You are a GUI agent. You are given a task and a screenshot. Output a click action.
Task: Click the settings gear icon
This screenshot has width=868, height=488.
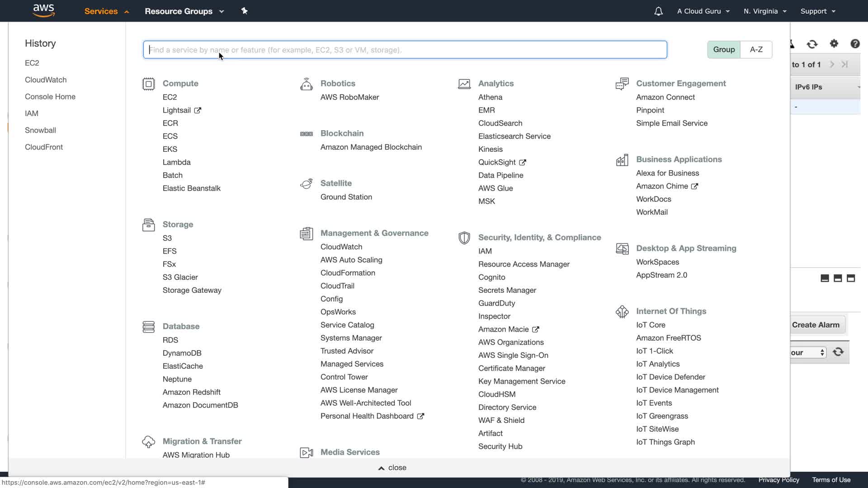point(834,44)
